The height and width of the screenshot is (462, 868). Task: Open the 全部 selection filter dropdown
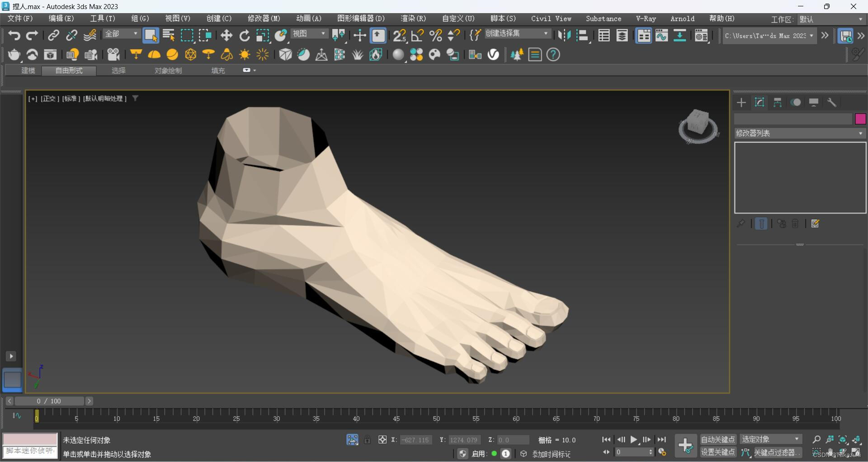(122, 34)
